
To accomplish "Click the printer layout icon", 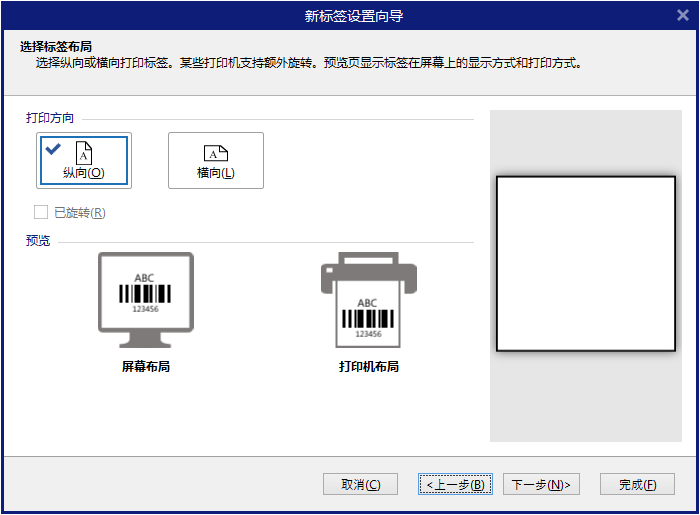I will coord(368,300).
